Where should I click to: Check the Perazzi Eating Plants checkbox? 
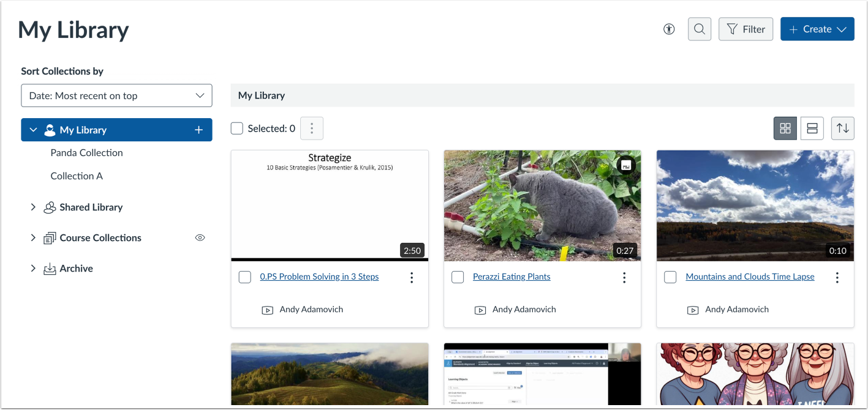[x=458, y=277]
